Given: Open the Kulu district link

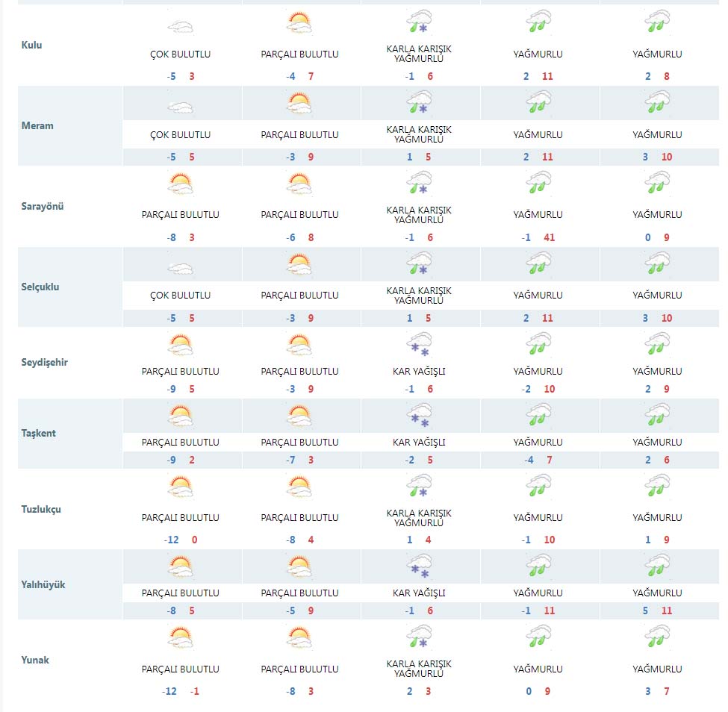Looking at the screenshot, I should 31,45.
